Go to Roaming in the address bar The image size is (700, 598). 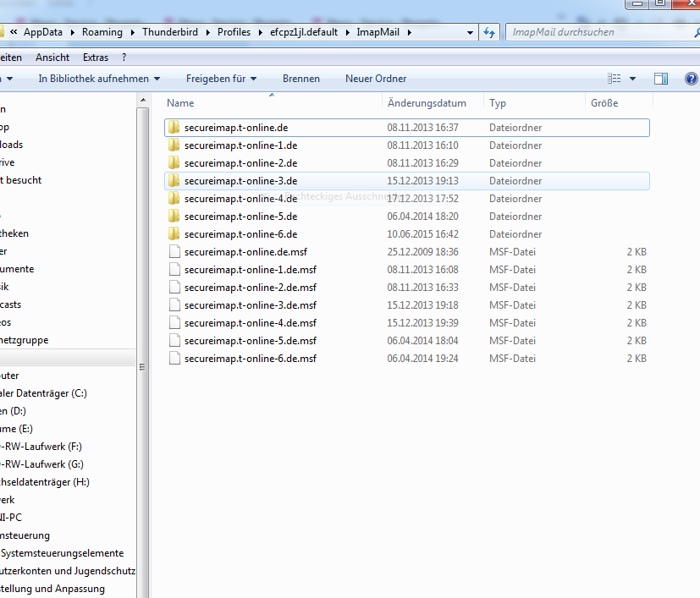[102, 32]
